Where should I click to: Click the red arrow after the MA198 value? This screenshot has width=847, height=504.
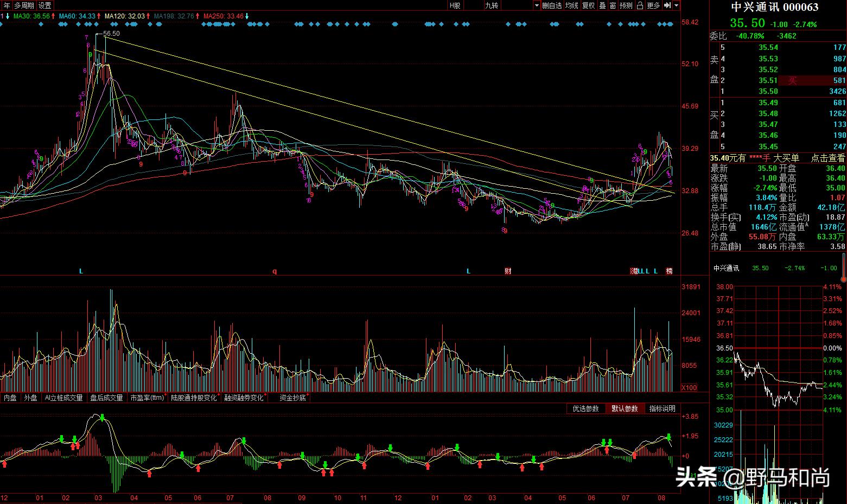click(198, 16)
